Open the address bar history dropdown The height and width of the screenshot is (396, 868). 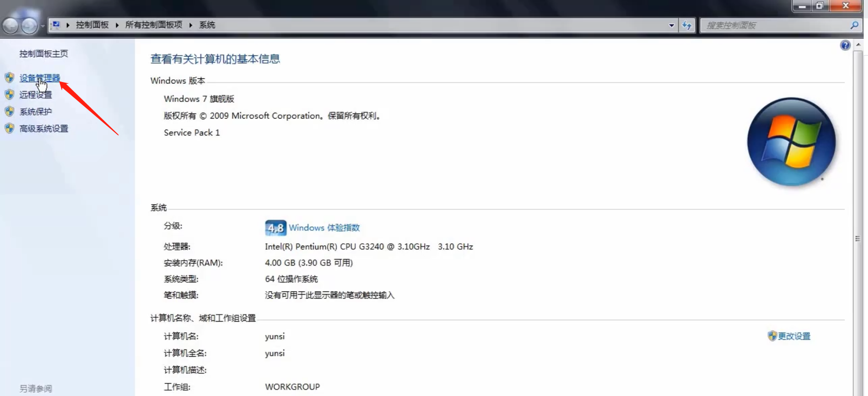coord(672,25)
